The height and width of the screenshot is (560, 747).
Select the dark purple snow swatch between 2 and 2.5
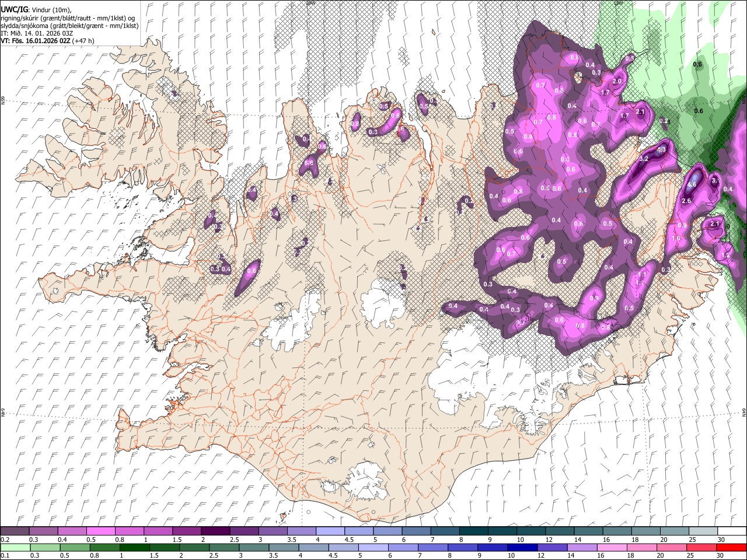215,531
